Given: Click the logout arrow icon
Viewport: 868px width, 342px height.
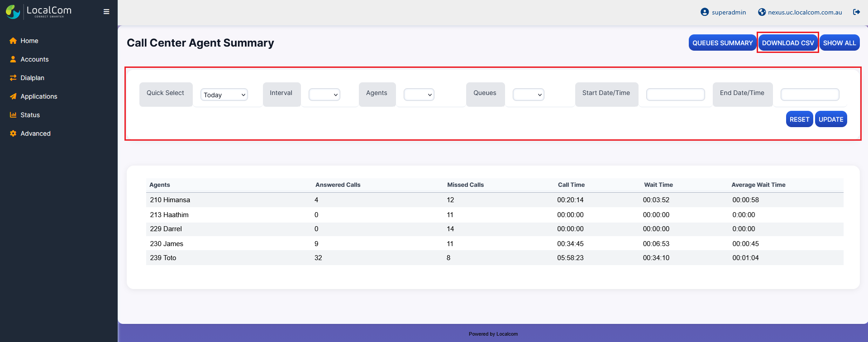Looking at the screenshot, I should pos(856,12).
